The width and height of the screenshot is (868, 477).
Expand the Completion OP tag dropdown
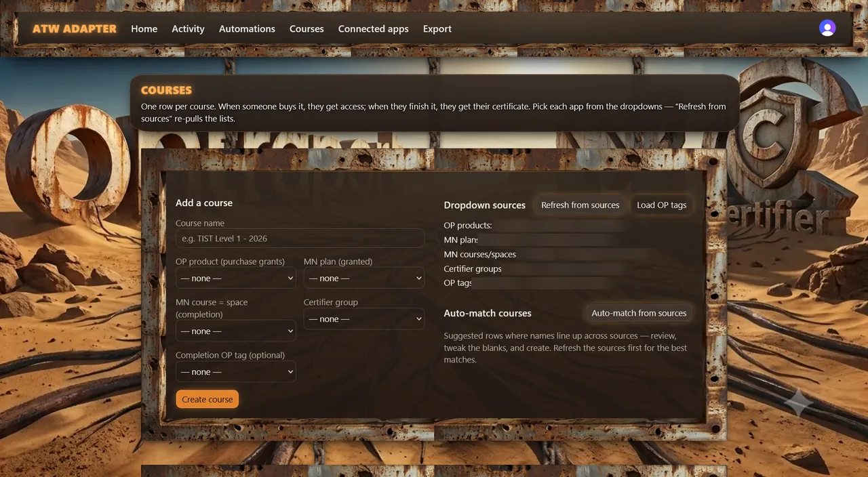[x=236, y=372]
